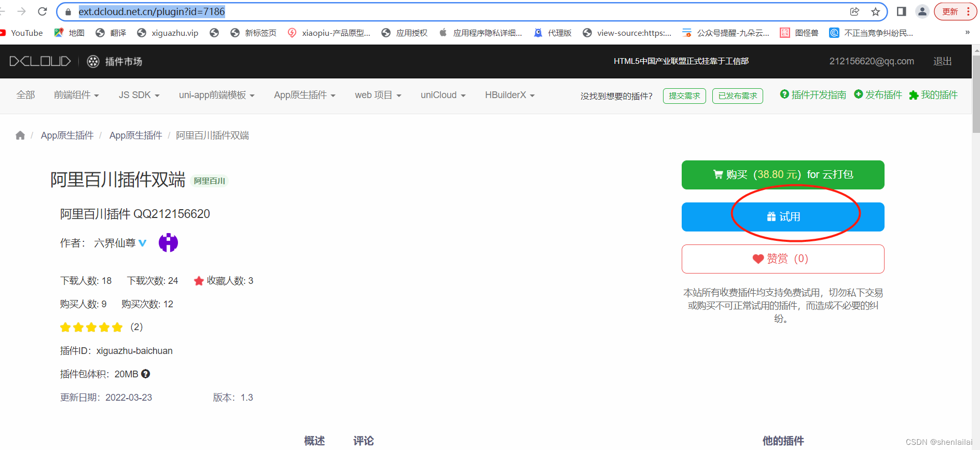This screenshot has width=980, height=450.
Task: Click the 已发布需求 button
Action: [738, 96]
